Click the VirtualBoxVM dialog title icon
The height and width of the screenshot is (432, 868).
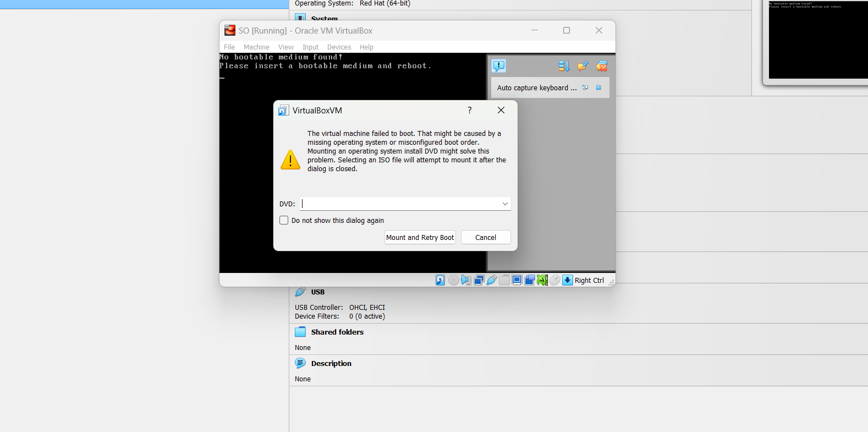coord(283,110)
